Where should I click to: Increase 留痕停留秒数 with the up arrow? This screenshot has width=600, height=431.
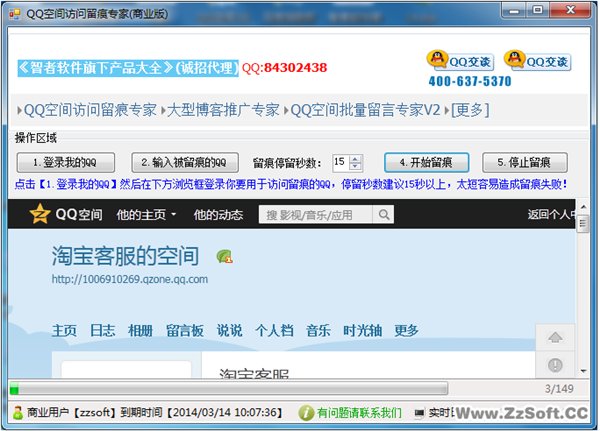pyautogui.click(x=355, y=159)
